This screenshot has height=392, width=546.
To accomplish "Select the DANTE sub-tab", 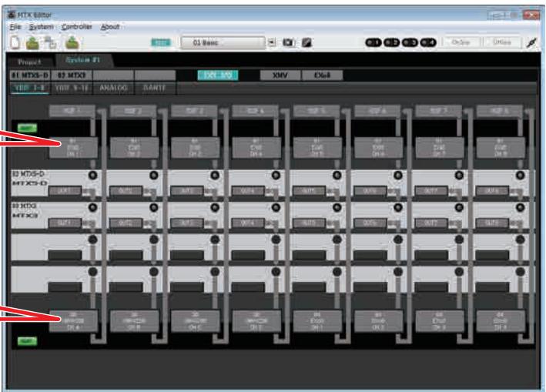I will coord(155,88).
